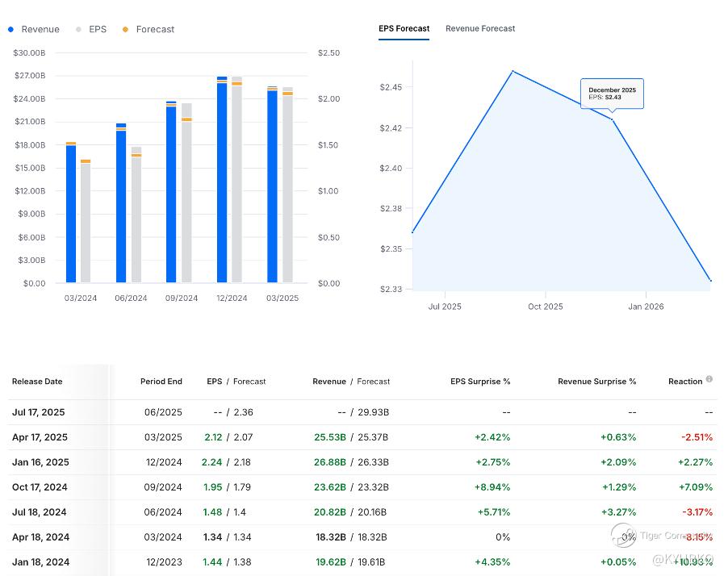Click the blue Revenue legend dot
Viewport: 728px width, 576px height.
click(x=10, y=29)
